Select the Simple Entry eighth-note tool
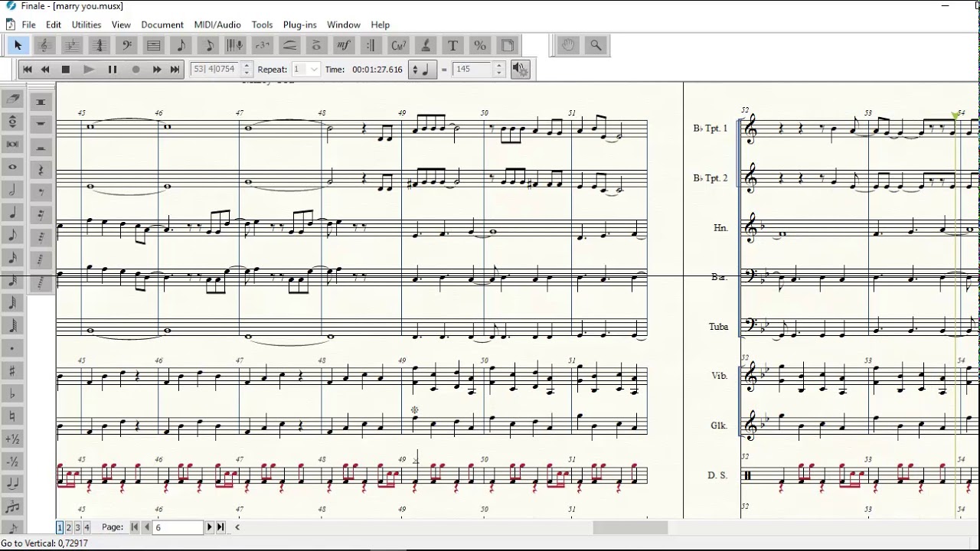 [x=181, y=45]
